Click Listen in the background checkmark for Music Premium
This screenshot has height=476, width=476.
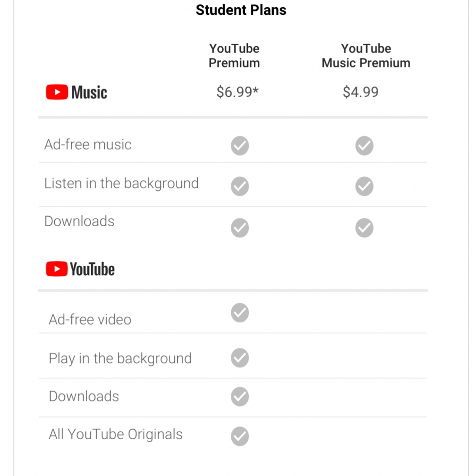[364, 186]
